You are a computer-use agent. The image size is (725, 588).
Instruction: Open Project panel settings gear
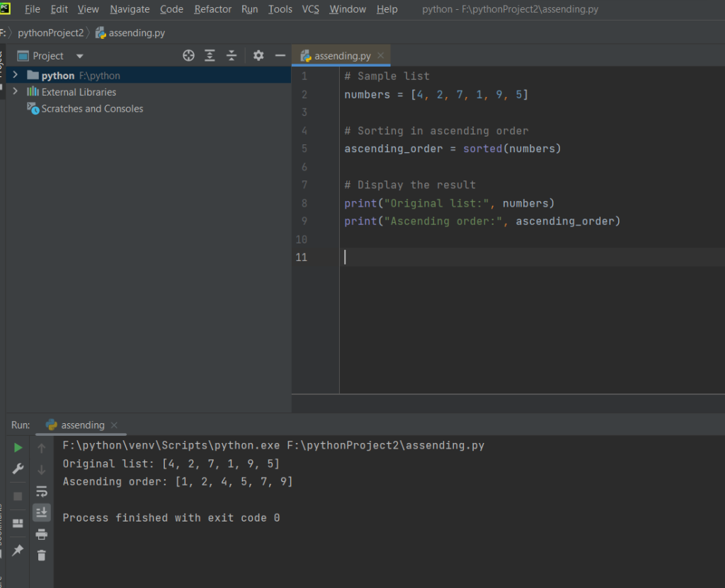pyautogui.click(x=258, y=56)
